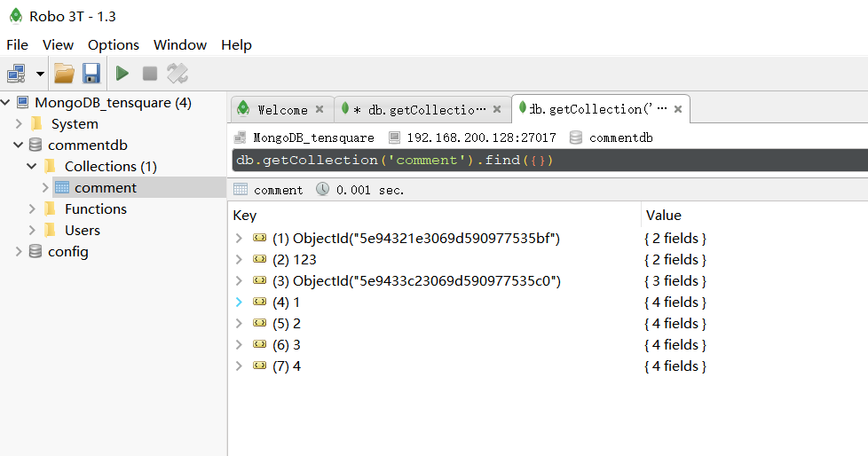Click the 0.001 sec. execution time

[x=370, y=190]
